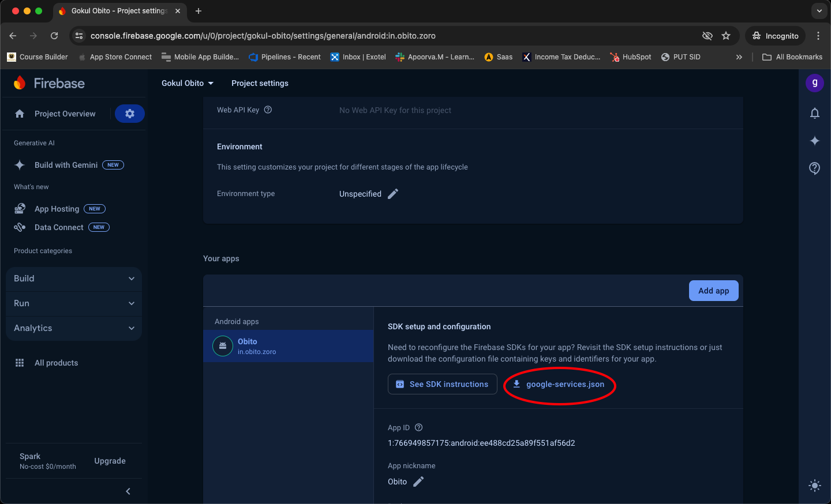Image resolution: width=831 pixels, height=504 pixels.
Task: Click the site information icon in the address bar
Action: [x=79, y=36]
